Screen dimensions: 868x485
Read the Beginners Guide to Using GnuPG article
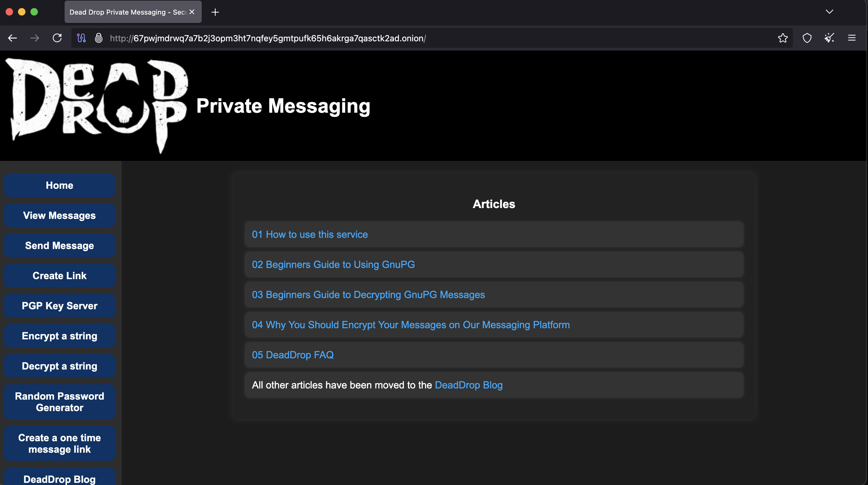point(333,264)
